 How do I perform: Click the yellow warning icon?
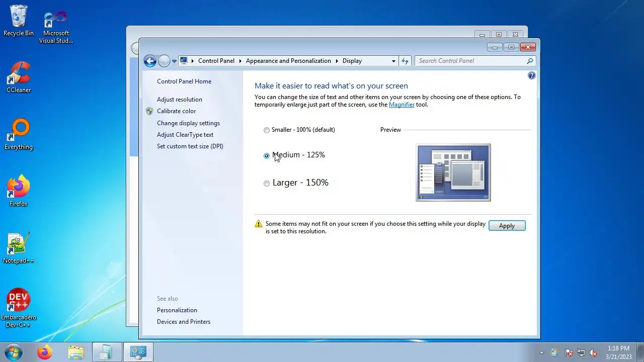tap(259, 224)
